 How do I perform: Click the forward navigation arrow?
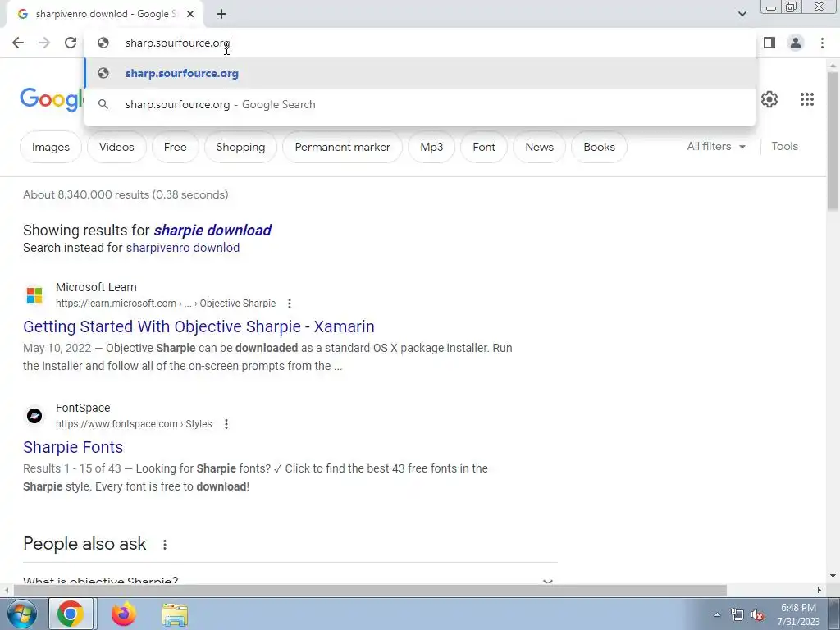pos(44,43)
